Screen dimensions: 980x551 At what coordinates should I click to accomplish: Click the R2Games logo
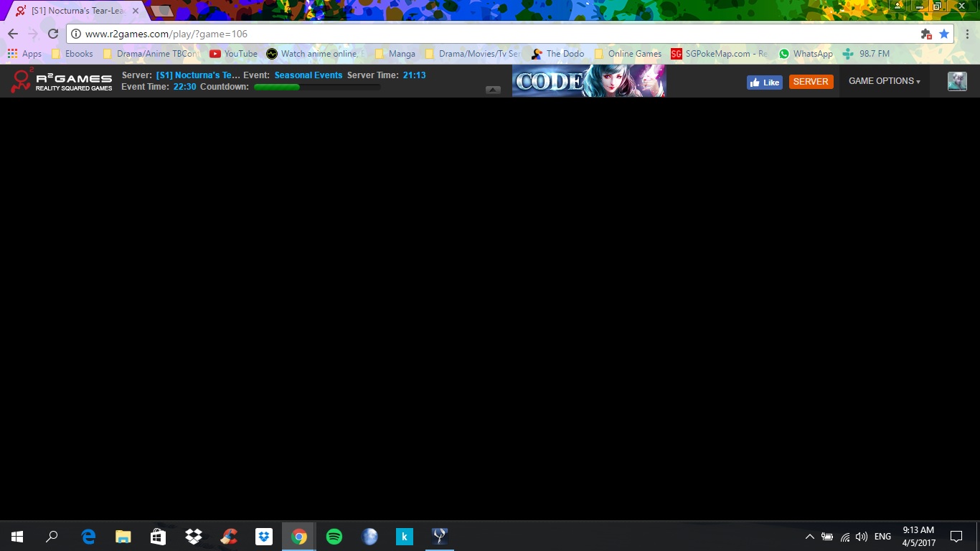62,81
